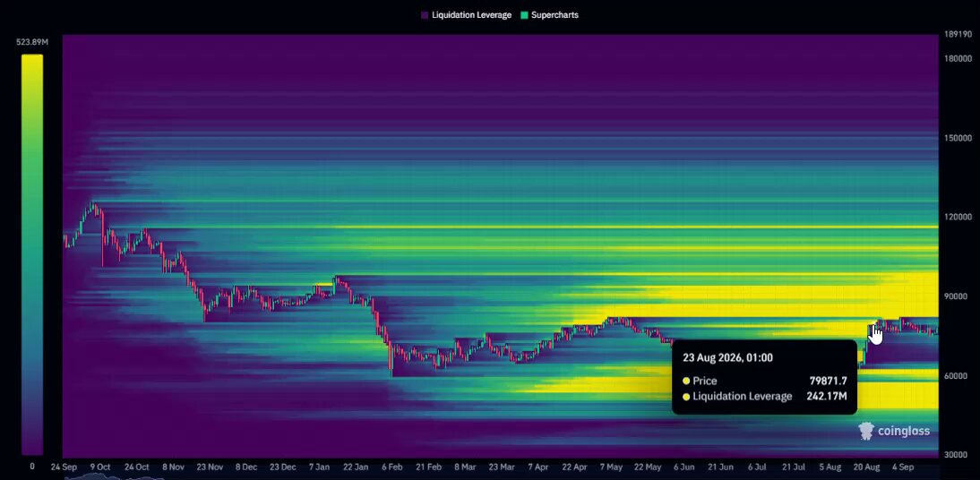The width and height of the screenshot is (980, 480).
Task: Click the 7 May date axis label
Action: (611, 467)
